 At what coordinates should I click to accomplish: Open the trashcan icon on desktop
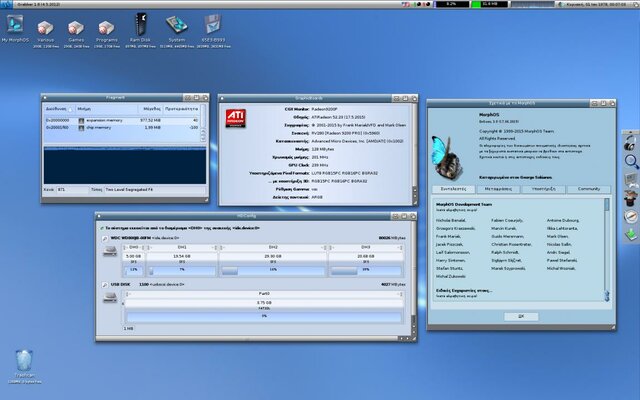pos(24,361)
